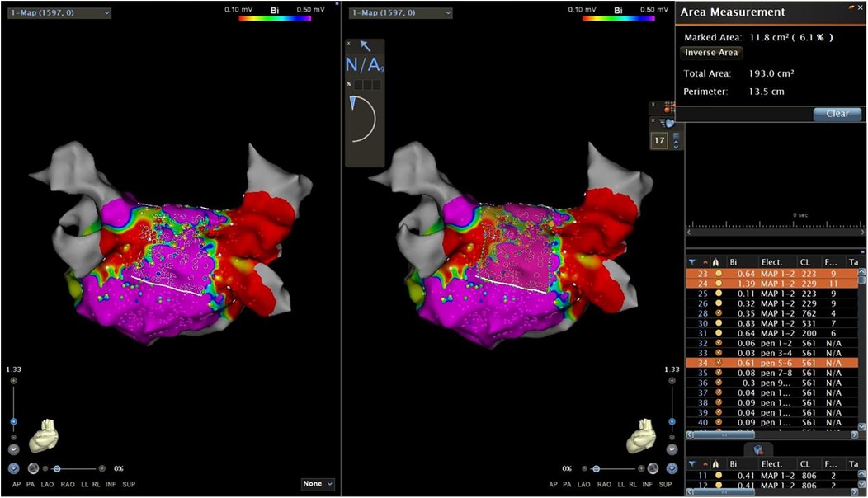
Task: Click the heart orientation model in left map view
Action: pyautogui.click(x=43, y=435)
